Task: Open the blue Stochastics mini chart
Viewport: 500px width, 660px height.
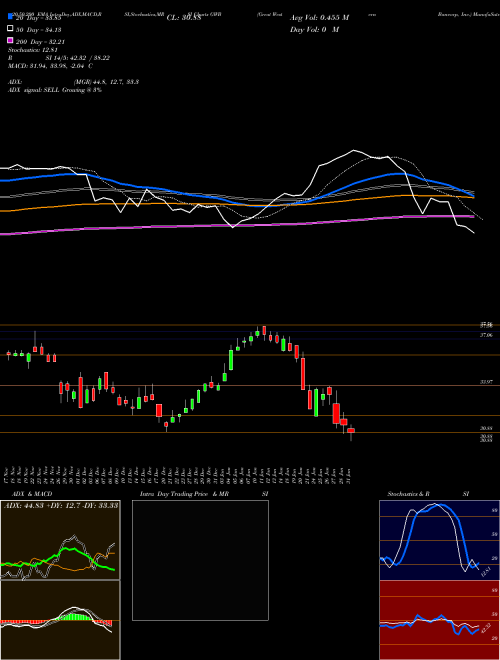Action: tap(439, 540)
